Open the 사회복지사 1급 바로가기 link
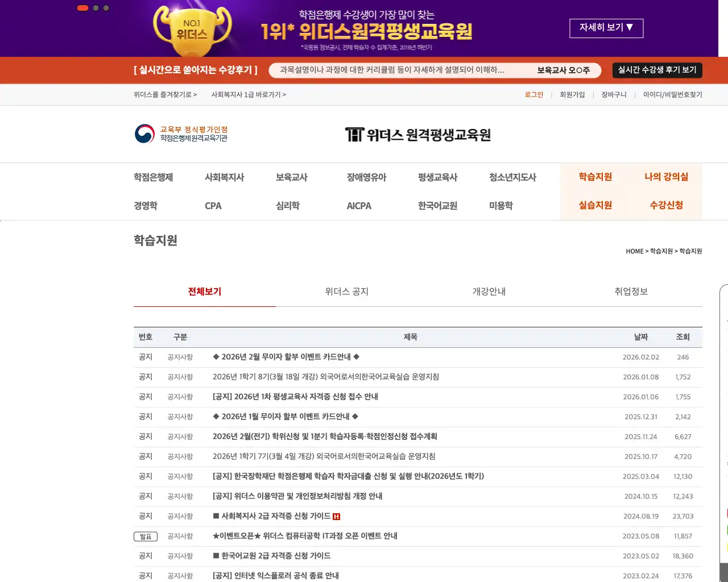728x582 pixels. 249,94
